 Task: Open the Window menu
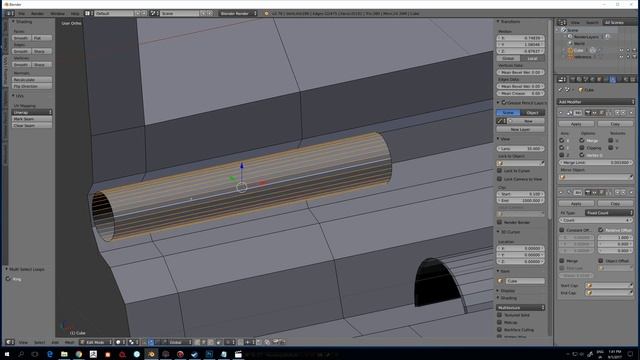[x=57, y=13]
